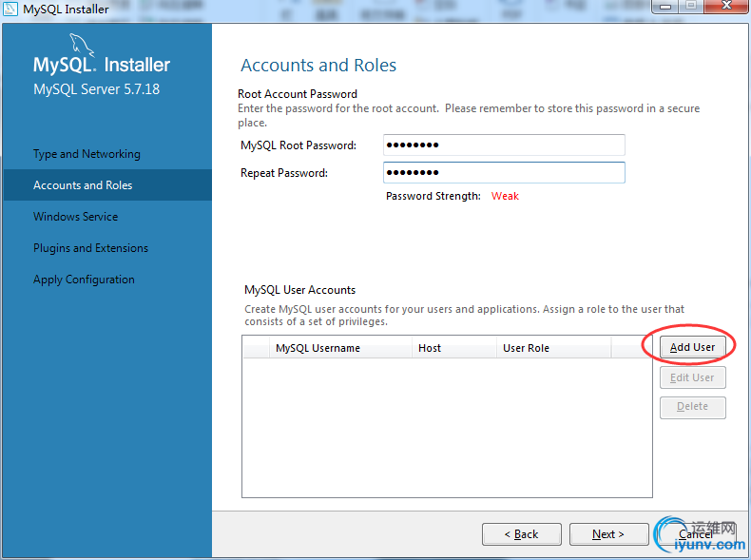Minimize the MySQL Installer window

[665, 7]
